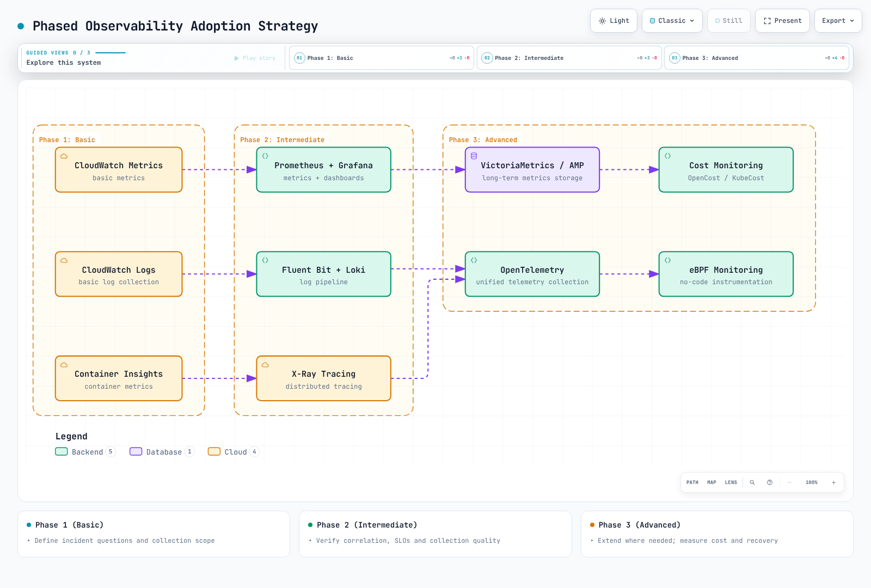Open the Phase 3 (Advanced) notes card
The width and height of the screenshot is (871, 588).
717,534
